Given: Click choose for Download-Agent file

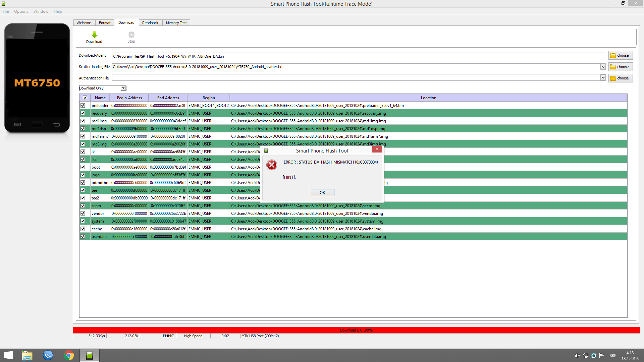Looking at the screenshot, I should click(x=621, y=56).
